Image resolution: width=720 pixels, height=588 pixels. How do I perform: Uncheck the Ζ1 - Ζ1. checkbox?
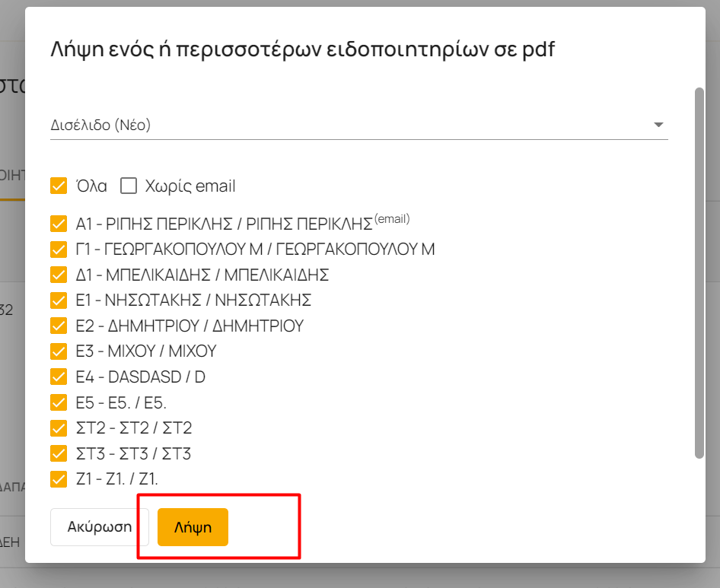coord(59,479)
